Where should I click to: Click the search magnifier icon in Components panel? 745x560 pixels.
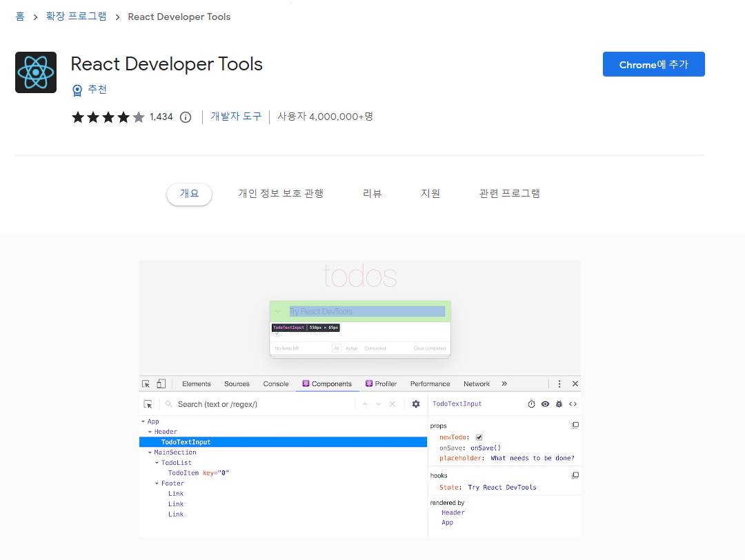click(x=169, y=404)
